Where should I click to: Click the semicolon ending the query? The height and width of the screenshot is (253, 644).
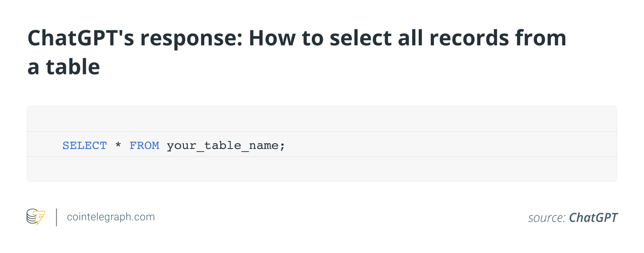click(x=282, y=145)
